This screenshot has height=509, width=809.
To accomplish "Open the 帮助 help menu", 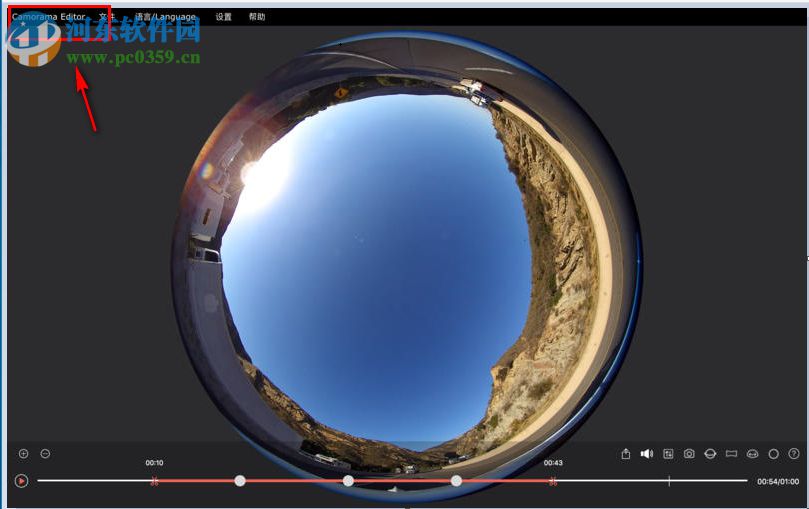I will 257,17.
